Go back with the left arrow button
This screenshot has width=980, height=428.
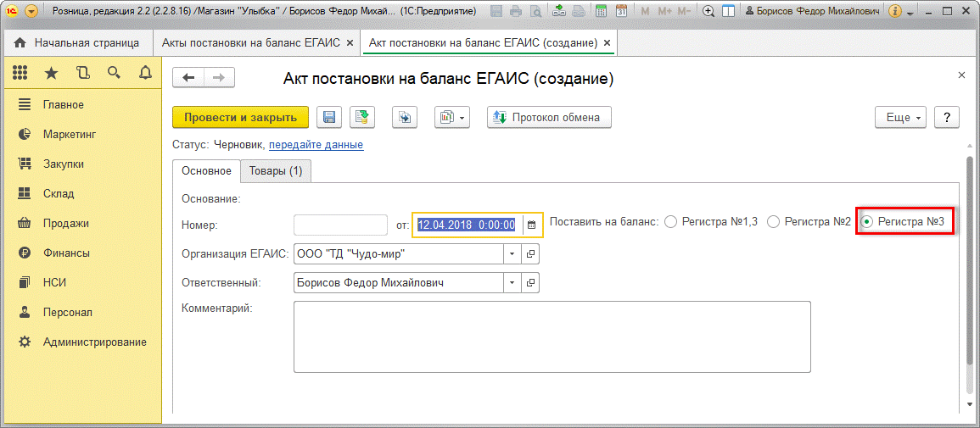pyautogui.click(x=188, y=77)
